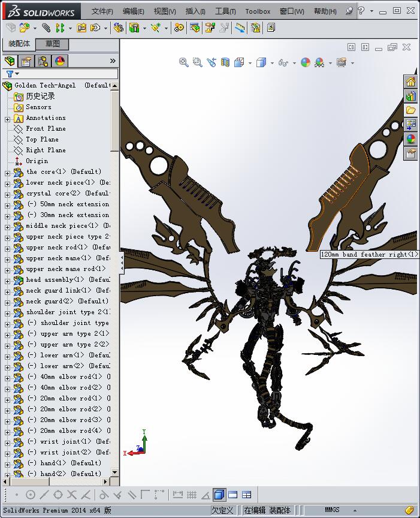Screen dimensions: 420x518
Task: Click the Hide/Show Items glasses icon
Action: pyautogui.click(x=283, y=62)
